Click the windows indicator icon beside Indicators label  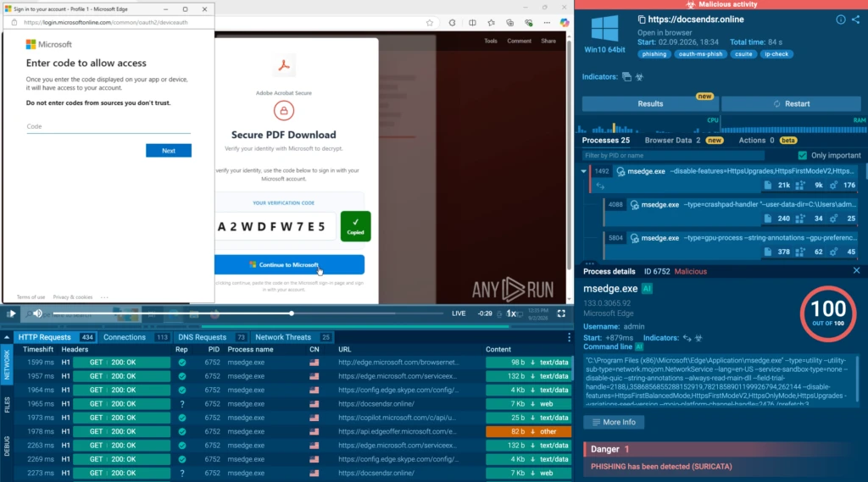coord(626,77)
